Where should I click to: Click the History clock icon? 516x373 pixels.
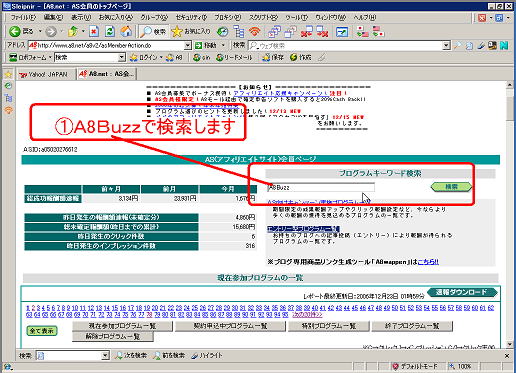point(222,32)
